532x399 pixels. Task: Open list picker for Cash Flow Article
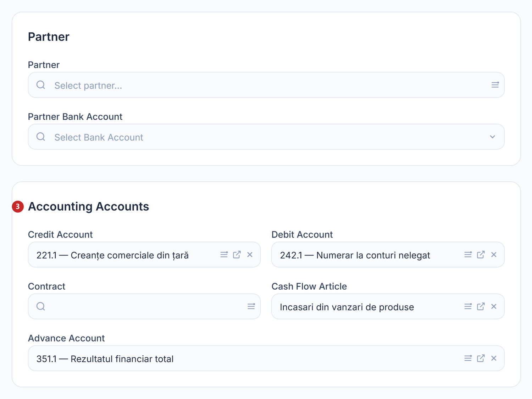point(468,306)
